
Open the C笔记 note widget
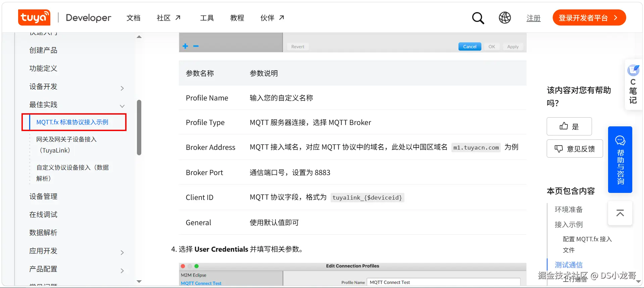[x=633, y=84]
